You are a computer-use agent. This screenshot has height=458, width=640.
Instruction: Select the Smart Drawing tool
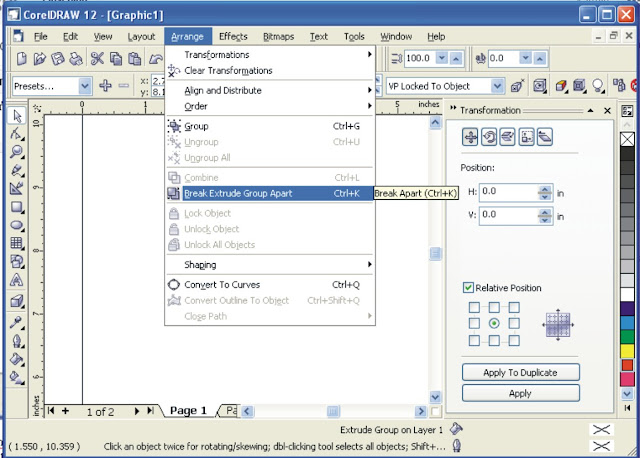(x=17, y=188)
